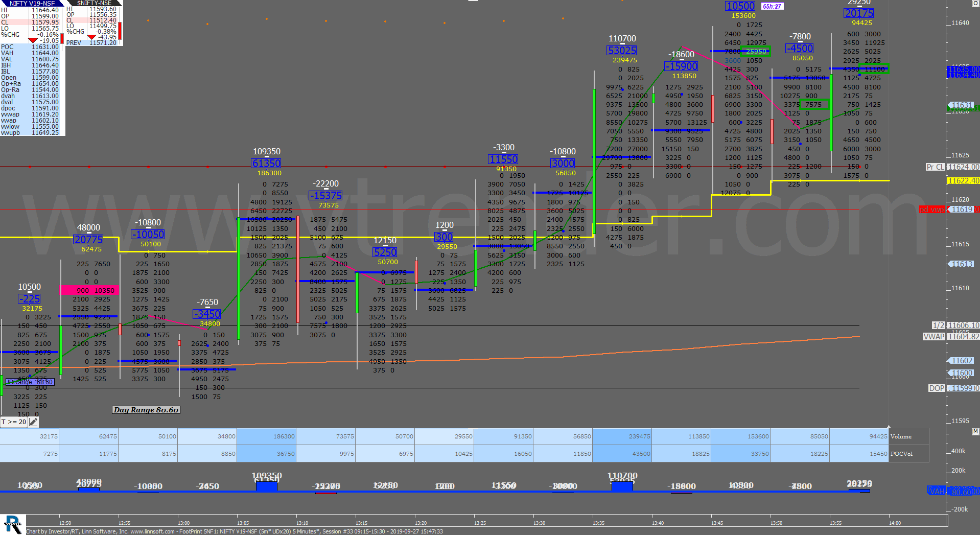Click the Pr CL price axis label
980x535 pixels.
coord(936,167)
